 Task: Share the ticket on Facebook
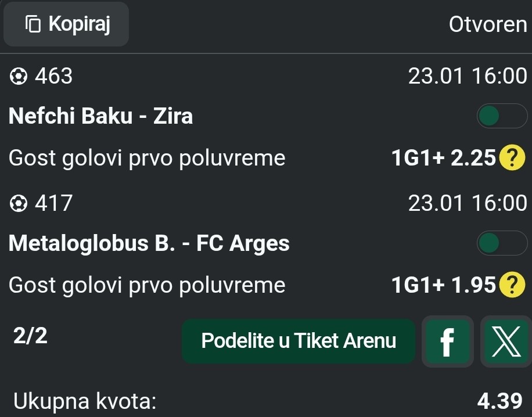click(447, 341)
